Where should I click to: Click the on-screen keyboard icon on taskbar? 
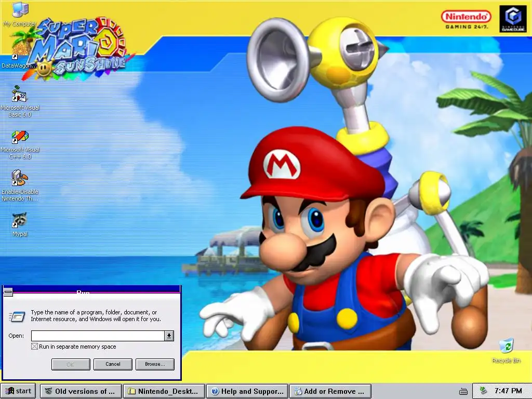tap(463, 392)
